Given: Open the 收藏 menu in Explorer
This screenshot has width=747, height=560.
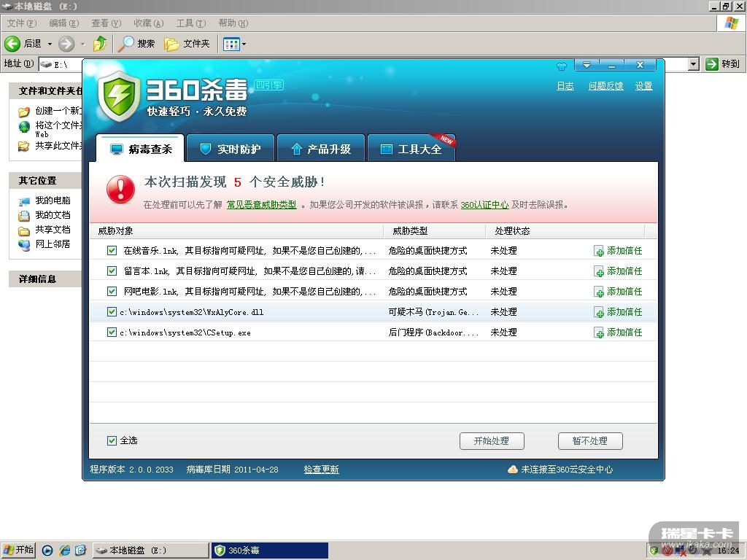Looking at the screenshot, I should (x=149, y=23).
